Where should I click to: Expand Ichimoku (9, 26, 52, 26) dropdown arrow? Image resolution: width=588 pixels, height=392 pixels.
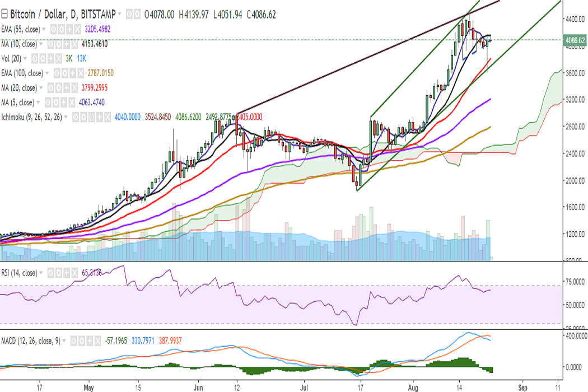pos(66,116)
